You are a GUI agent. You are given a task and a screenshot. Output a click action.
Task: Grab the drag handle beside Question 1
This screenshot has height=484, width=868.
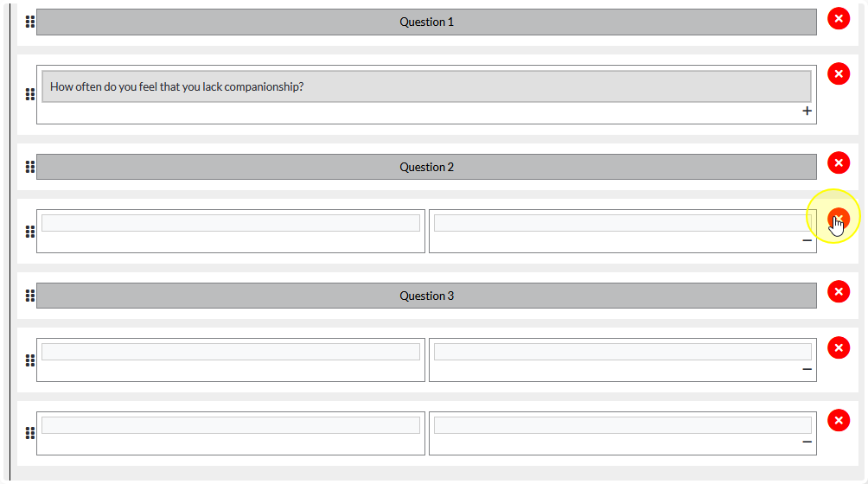pyautogui.click(x=30, y=22)
